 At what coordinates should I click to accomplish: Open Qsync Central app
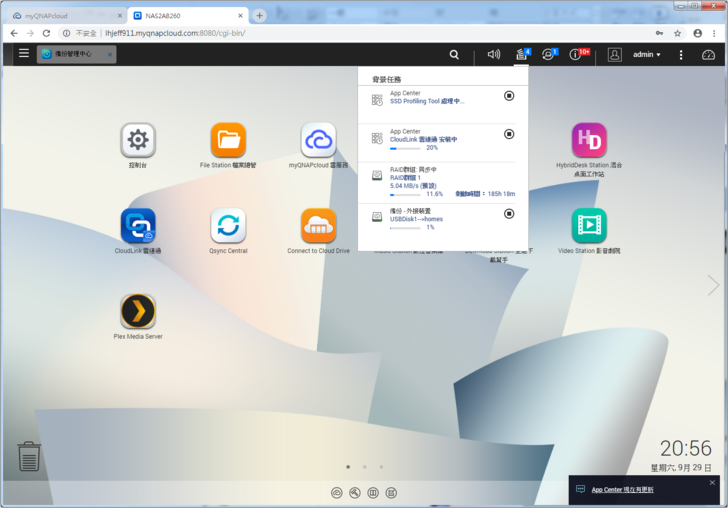[228, 226]
